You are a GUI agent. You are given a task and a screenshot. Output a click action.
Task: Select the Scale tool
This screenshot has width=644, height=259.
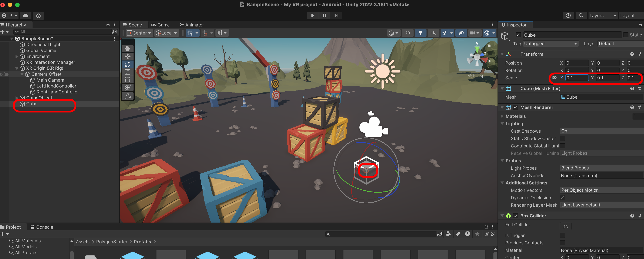pos(127,72)
